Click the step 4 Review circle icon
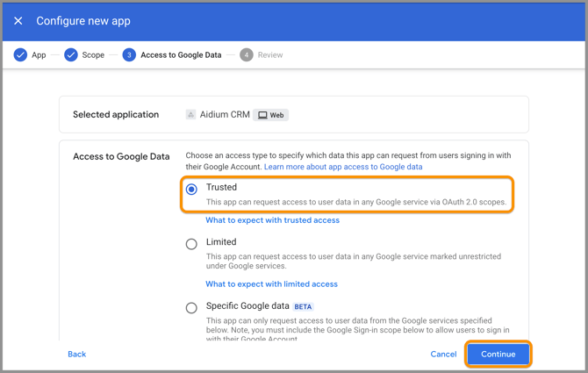 (x=247, y=55)
